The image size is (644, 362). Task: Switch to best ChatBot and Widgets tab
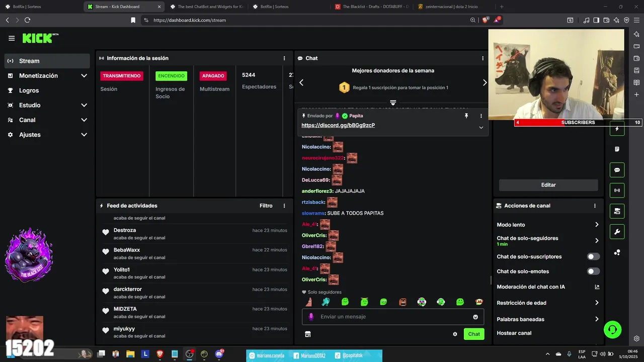[x=206, y=7]
